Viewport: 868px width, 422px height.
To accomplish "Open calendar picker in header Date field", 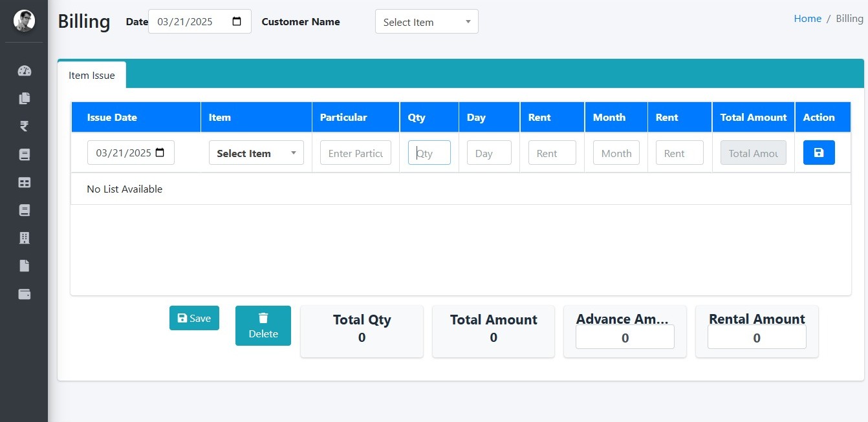I will pyautogui.click(x=237, y=21).
